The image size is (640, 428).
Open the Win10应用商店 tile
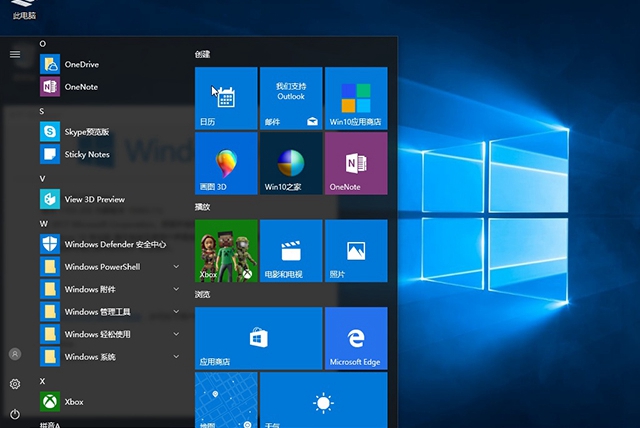[356, 98]
